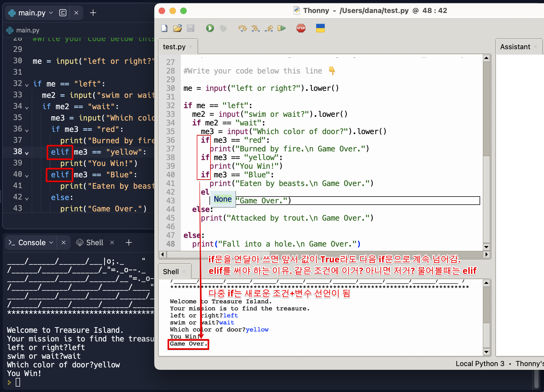Click line number 44 in Thonny gutter
The height and width of the screenshot is (392, 544).
171,209
